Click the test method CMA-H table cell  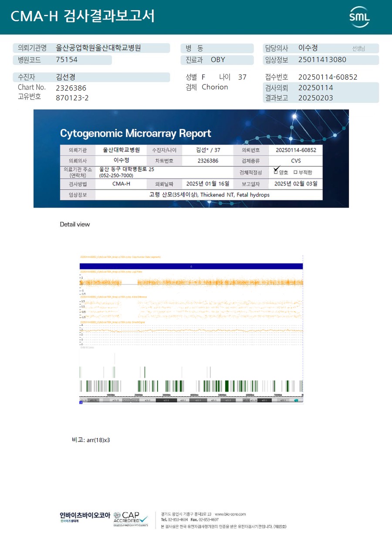[121, 184]
